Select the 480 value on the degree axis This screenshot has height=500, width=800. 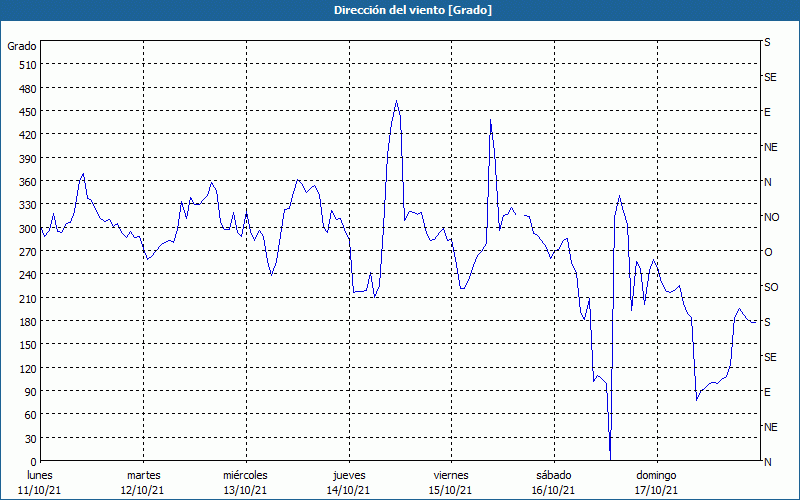[x=28, y=89]
